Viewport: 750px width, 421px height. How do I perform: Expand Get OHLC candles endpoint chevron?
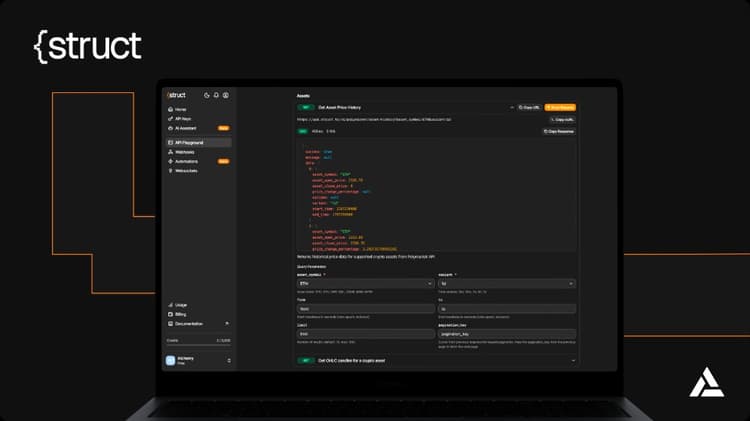573,361
